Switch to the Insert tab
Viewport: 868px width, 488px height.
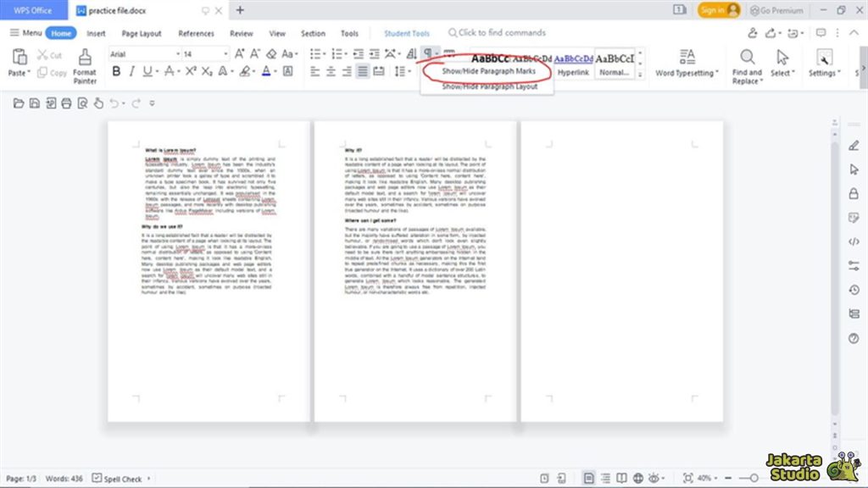tap(96, 34)
